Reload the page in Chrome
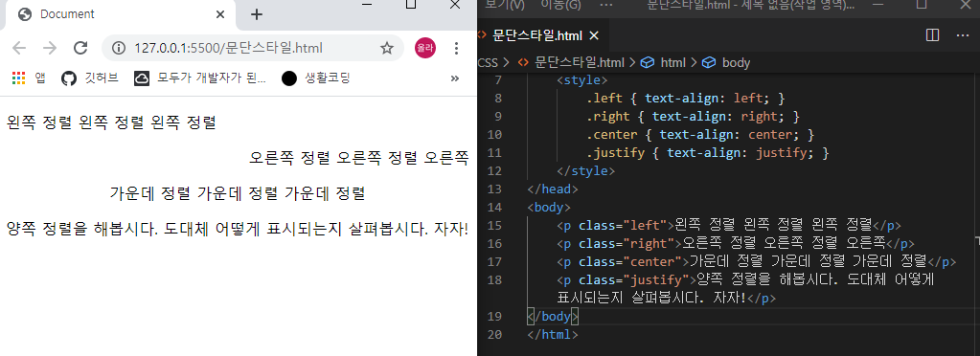Image resolution: width=980 pixels, height=356 pixels. pos(80,48)
